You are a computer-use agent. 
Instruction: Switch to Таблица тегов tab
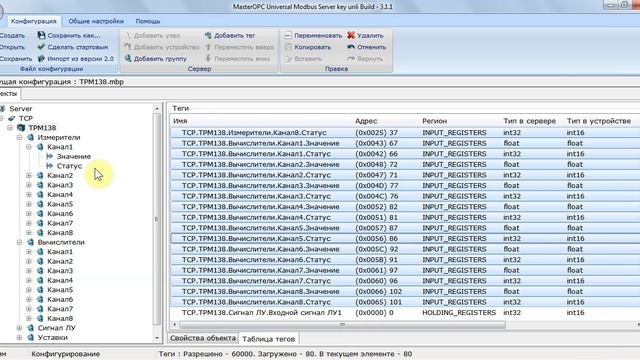[x=269, y=339]
